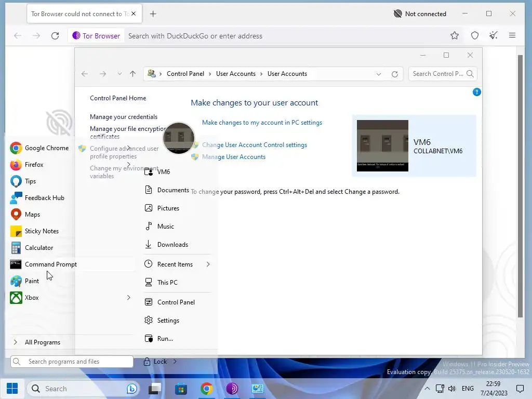The width and height of the screenshot is (532, 399).
Task: Open the Control Panel help icon
Action: 477,92
